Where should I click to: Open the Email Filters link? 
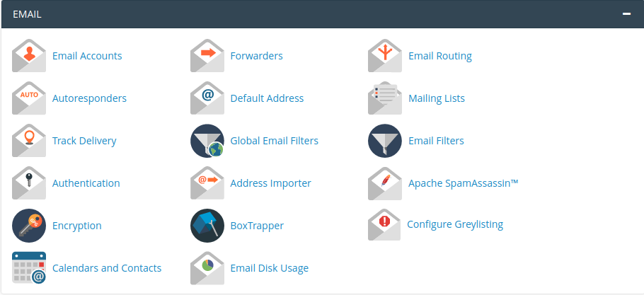[x=436, y=141]
